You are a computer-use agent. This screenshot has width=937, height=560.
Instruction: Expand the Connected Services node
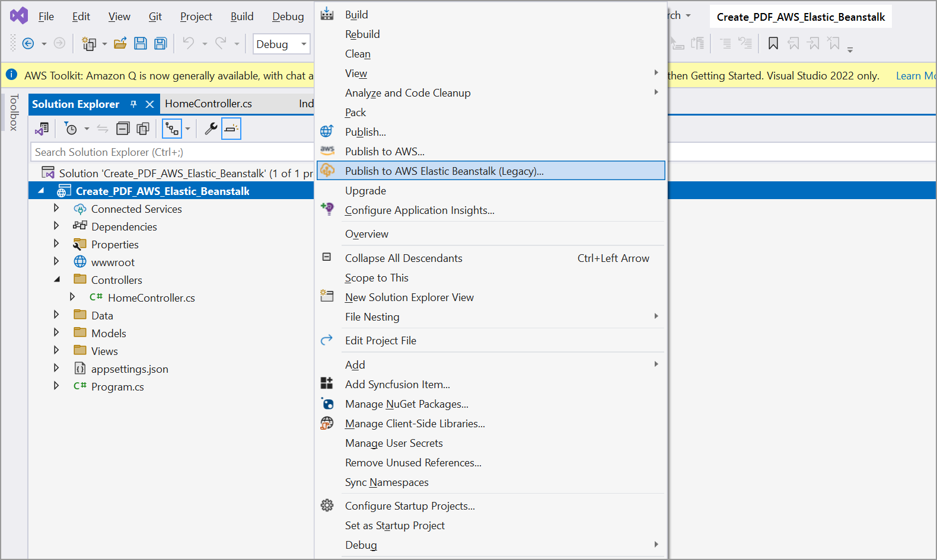coord(56,208)
